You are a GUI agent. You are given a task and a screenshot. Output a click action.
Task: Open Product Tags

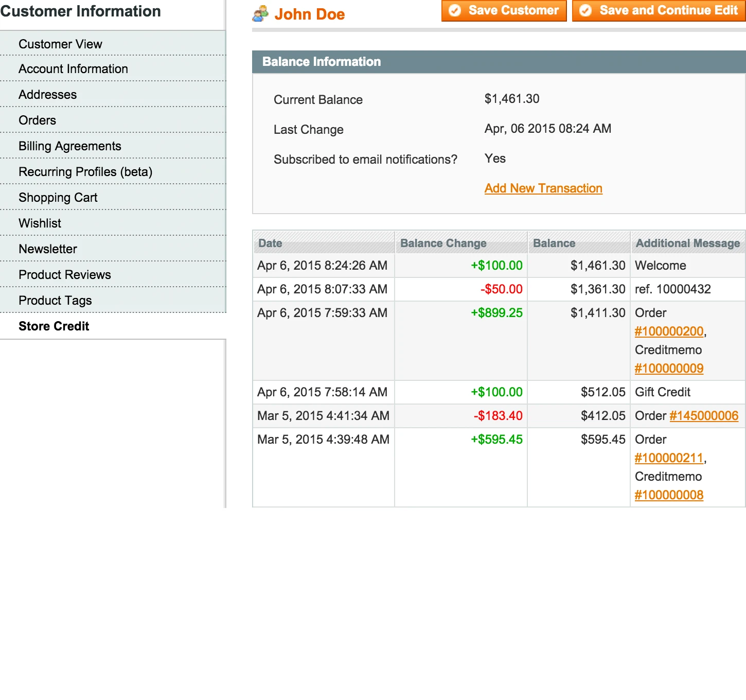click(x=55, y=300)
